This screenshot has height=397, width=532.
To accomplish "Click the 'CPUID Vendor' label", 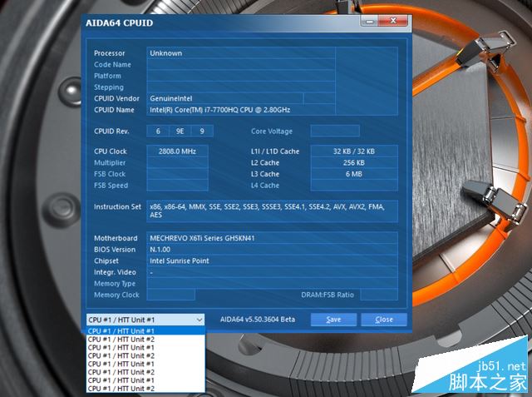I will [x=116, y=98].
